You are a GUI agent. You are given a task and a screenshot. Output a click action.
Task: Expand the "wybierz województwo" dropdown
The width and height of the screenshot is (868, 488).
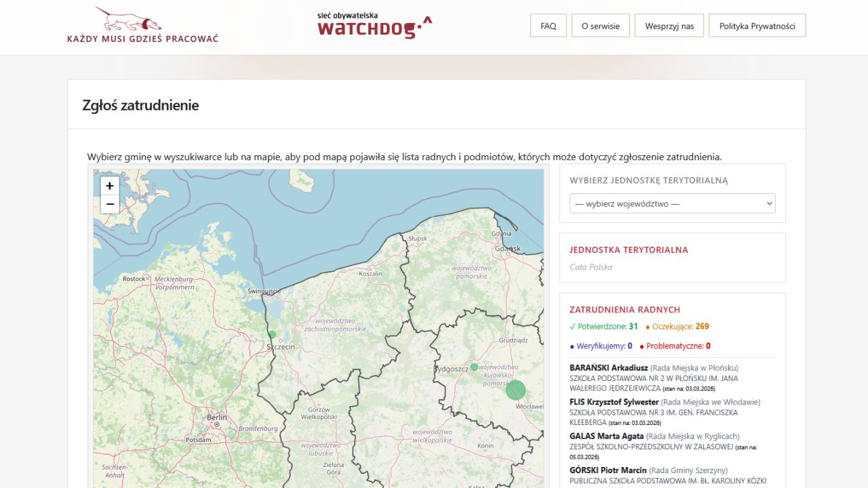click(x=672, y=203)
